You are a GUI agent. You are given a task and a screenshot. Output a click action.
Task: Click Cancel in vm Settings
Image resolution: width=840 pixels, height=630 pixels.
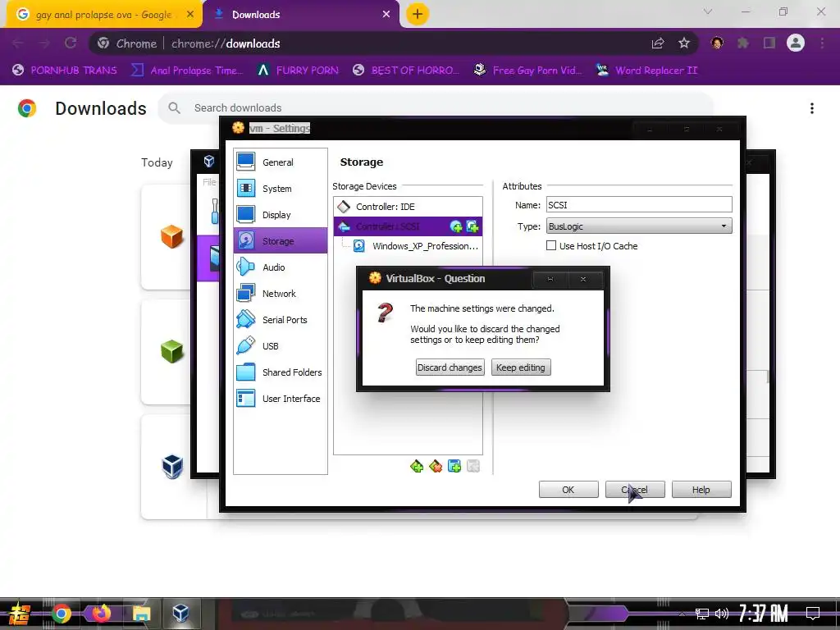pyautogui.click(x=635, y=489)
